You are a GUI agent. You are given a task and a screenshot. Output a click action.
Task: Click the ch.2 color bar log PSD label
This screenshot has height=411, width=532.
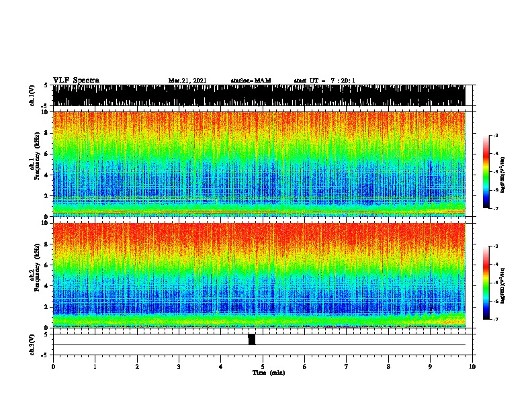pos(503,285)
